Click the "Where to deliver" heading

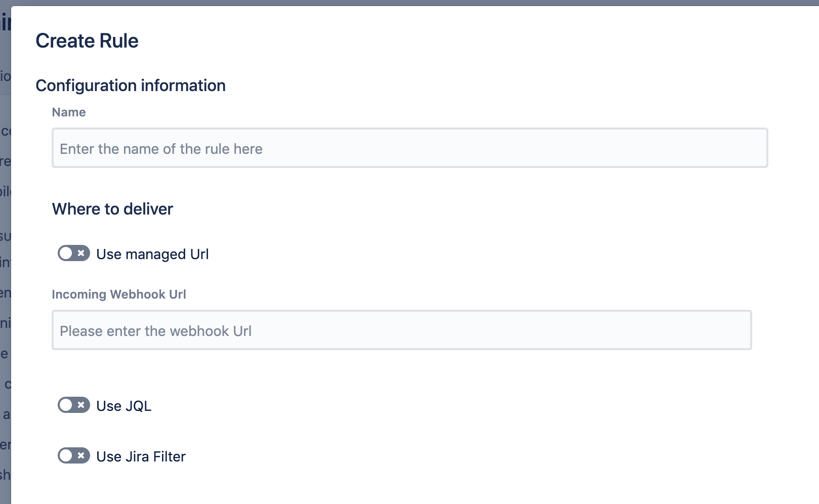(x=112, y=209)
